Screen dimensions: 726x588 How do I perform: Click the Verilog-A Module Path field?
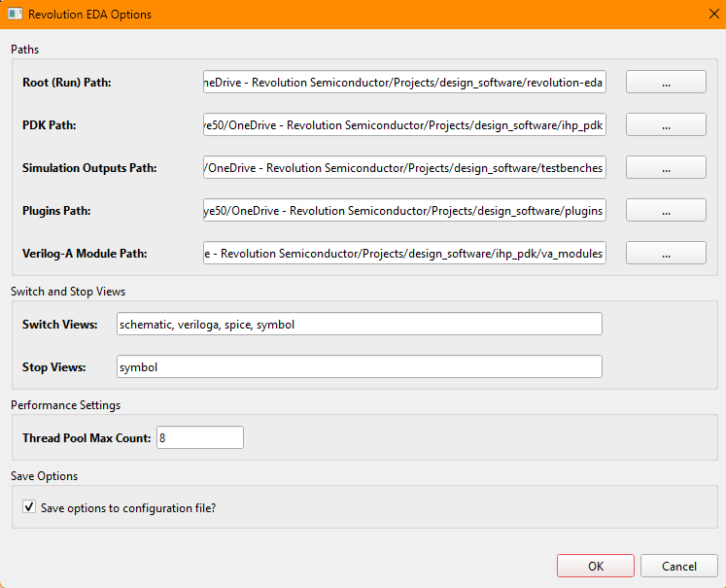click(x=404, y=253)
